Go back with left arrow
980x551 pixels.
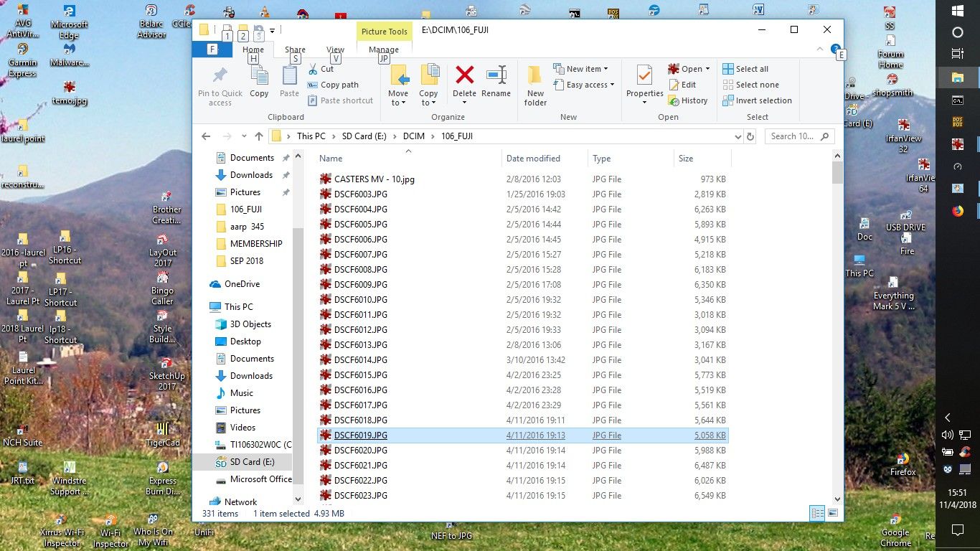click(x=206, y=136)
